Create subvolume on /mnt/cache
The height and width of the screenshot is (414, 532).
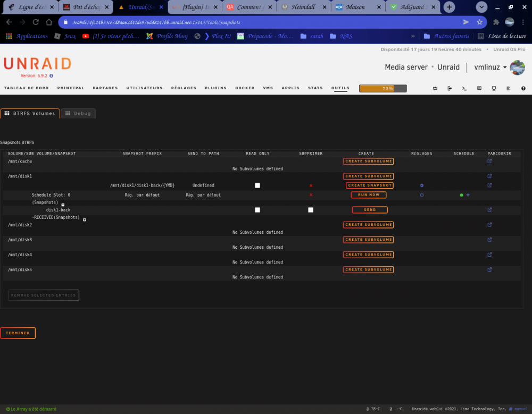(369, 162)
